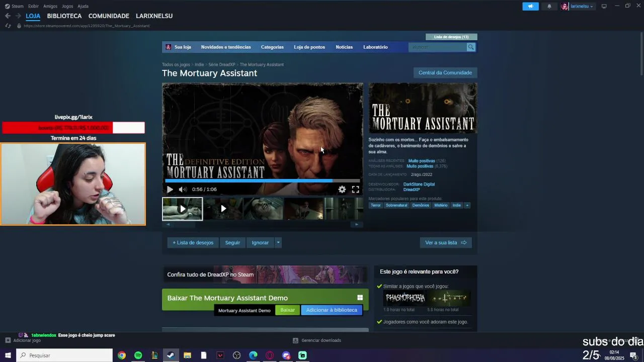
Task: Play the game trailer video
Action: (x=170, y=190)
